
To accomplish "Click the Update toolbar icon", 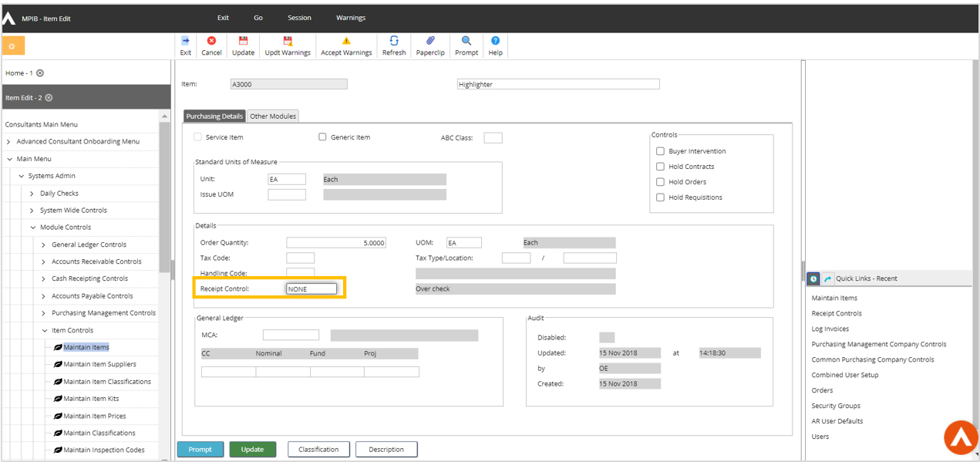I will pyautogui.click(x=243, y=41).
